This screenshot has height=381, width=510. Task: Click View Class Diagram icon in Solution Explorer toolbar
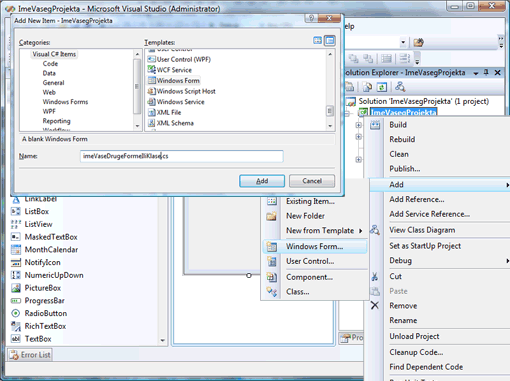point(400,87)
